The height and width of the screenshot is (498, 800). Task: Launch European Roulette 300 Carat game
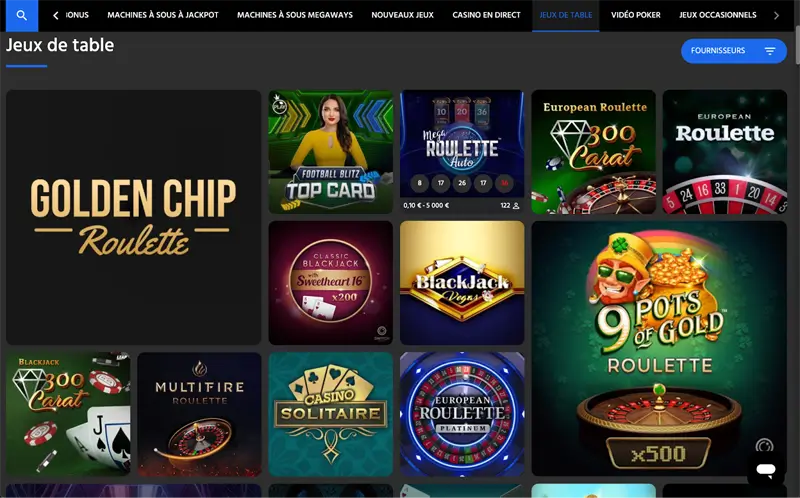594,152
